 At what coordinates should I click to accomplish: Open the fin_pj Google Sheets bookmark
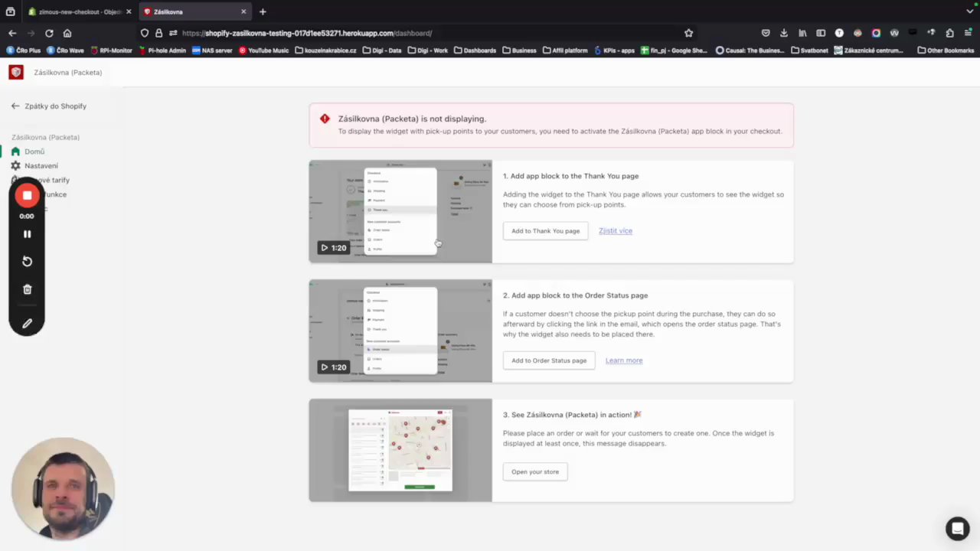pyautogui.click(x=674, y=51)
